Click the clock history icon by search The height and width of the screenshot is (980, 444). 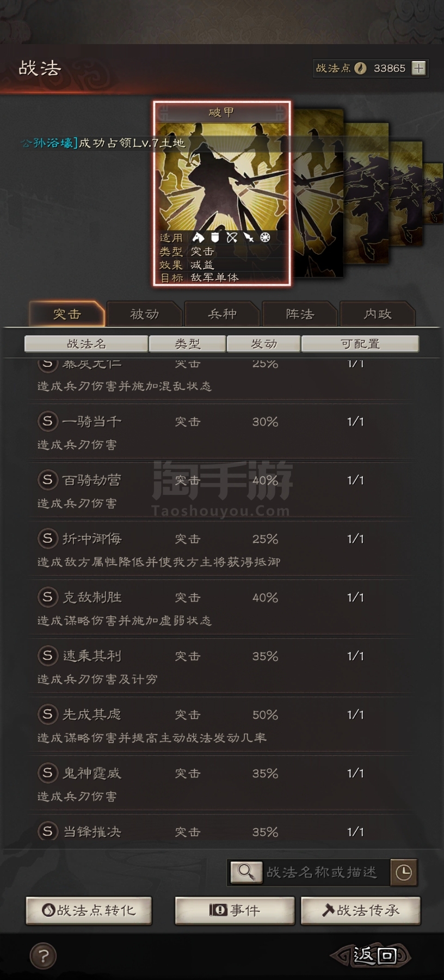(x=404, y=872)
